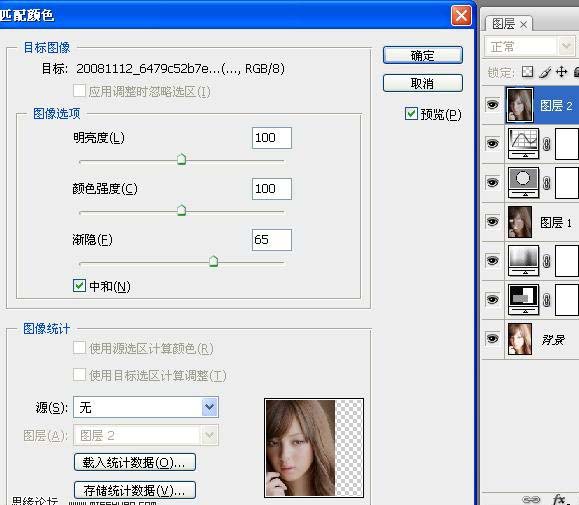This screenshot has width=579, height=505.
Task: Toggle the 预览(P) preview checkbox
Action: click(411, 114)
